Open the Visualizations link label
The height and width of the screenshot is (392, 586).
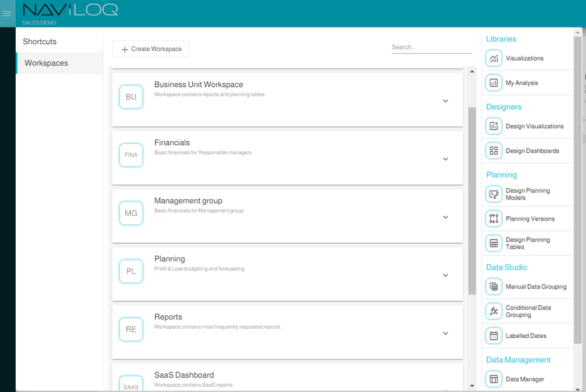[x=525, y=58]
